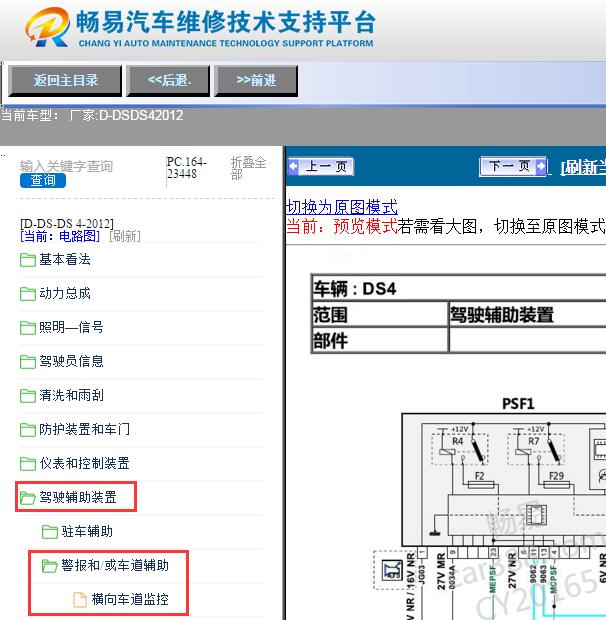Go forward with the >>前进 button
This screenshot has height=620, width=606.
[256, 81]
